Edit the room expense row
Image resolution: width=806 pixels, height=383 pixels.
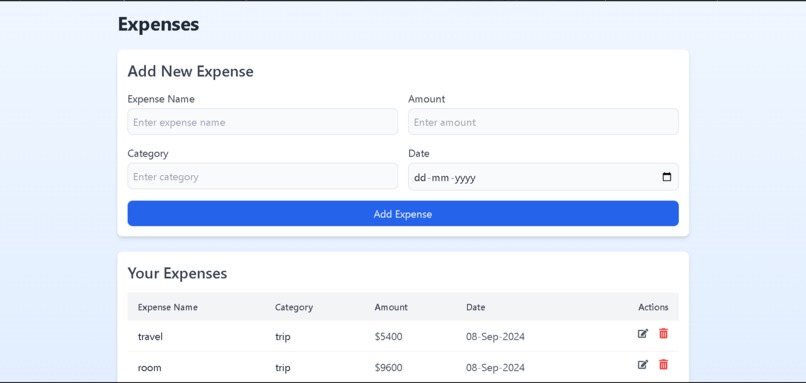[643, 364]
